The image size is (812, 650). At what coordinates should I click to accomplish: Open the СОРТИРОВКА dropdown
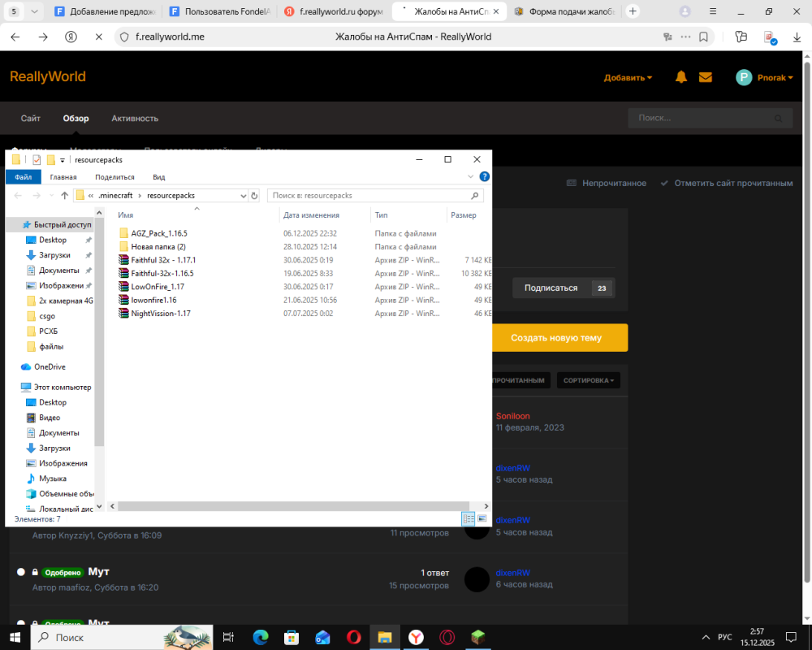[588, 380]
